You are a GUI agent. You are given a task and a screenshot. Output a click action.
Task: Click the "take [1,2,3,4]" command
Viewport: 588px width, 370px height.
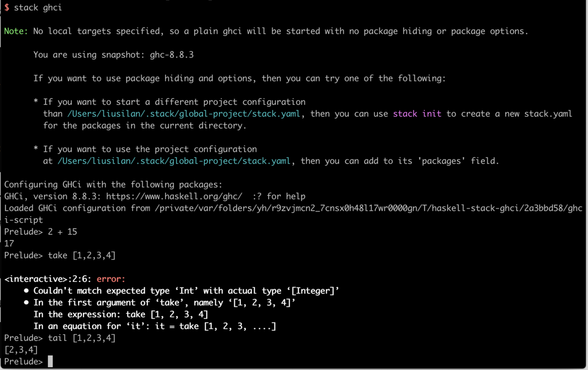tap(82, 255)
